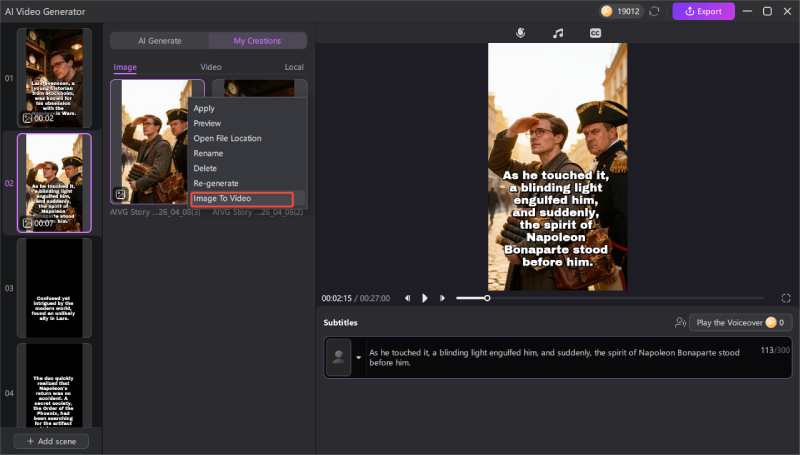
Task: Open the music note audio icon
Action: (x=558, y=33)
